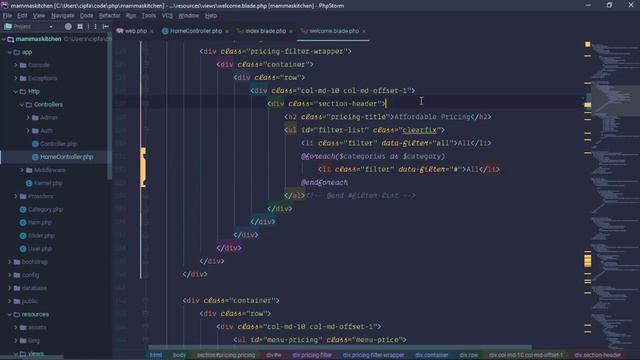This screenshot has width=640, height=360.
Task: Open the Project view dropdown
Action: [29, 27]
